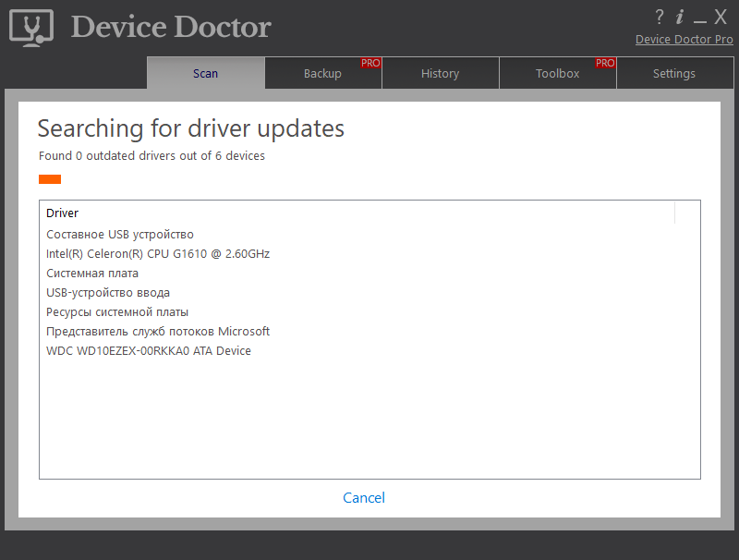Click the PRO badge on the Backup tab
Viewport: 739px width, 560px height.
(x=370, y=63)
